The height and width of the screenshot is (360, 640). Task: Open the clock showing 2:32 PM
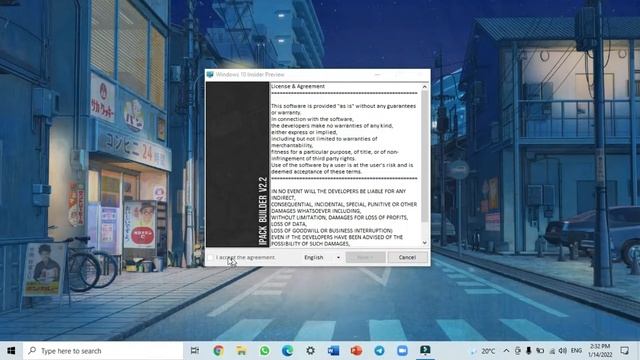pyautogui.click(x=600, y=351)
